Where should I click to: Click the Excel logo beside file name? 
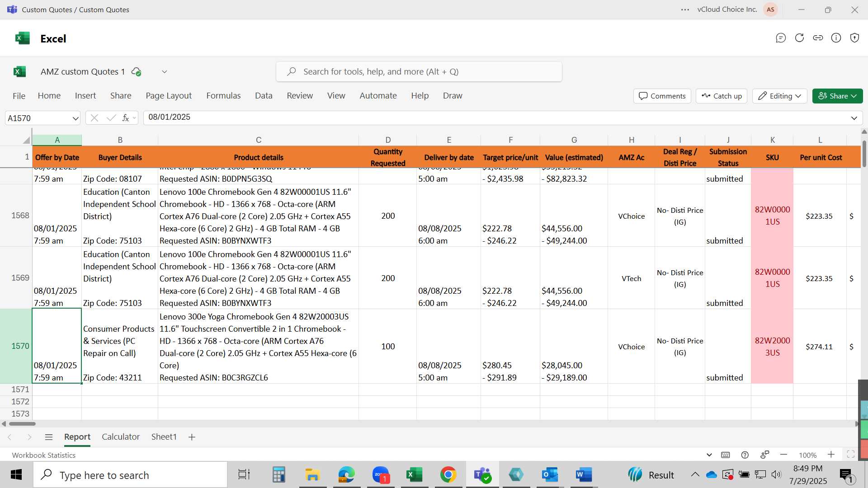(19, 71)
